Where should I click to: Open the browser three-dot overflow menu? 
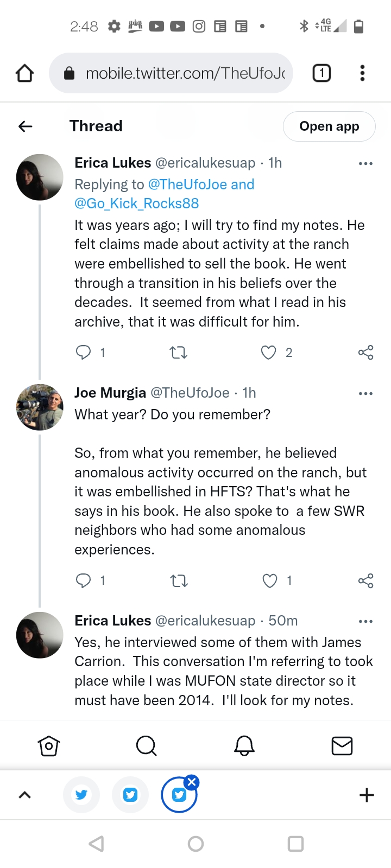pos(362,73)
